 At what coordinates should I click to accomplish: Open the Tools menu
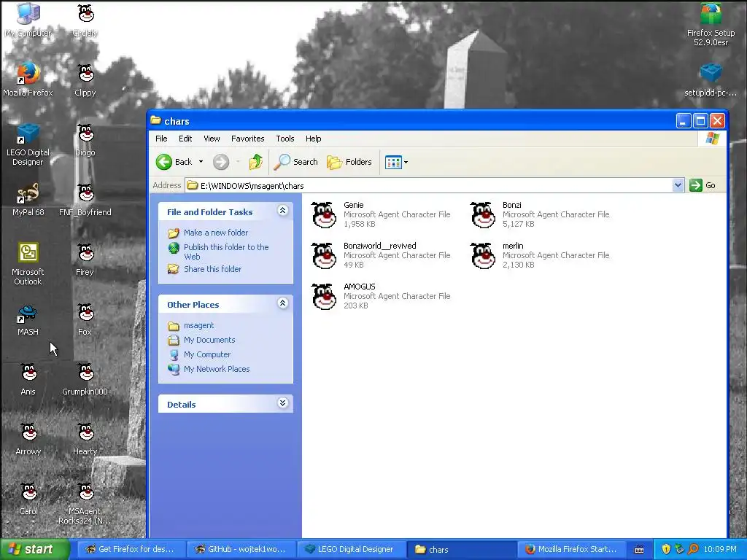pyautogui.click(x=285, y=139)
